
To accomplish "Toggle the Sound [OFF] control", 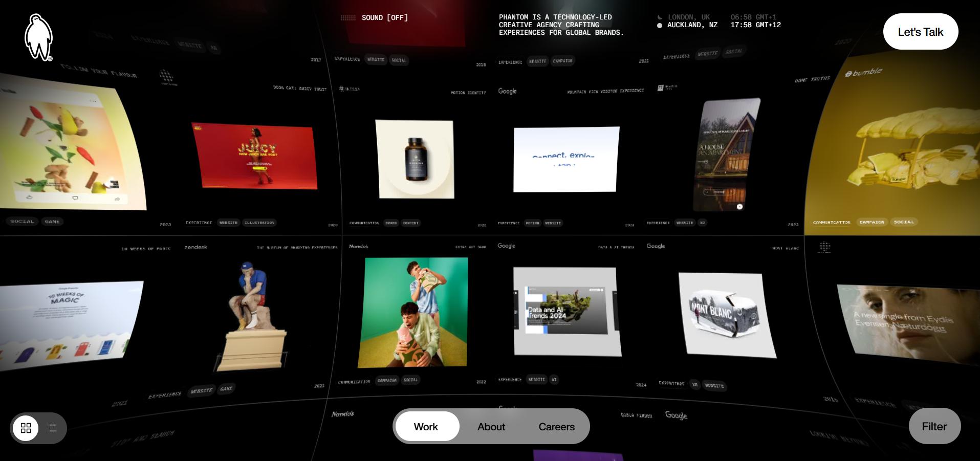I will click(375, 17).
